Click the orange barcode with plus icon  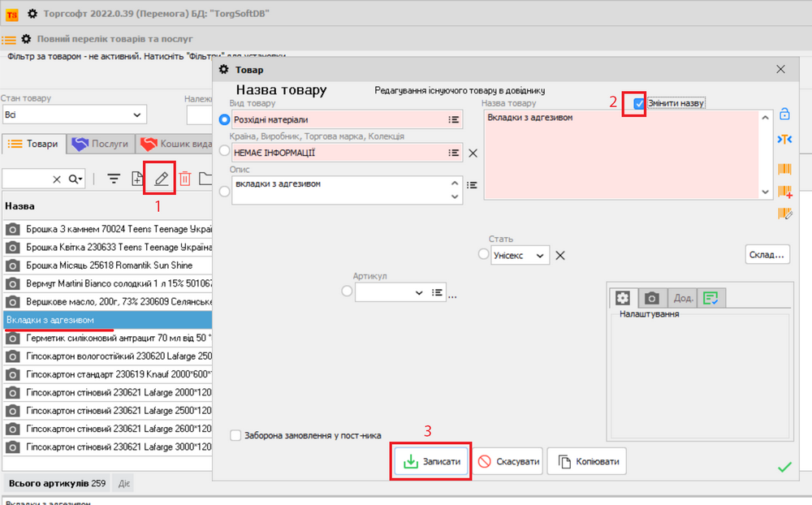[784, 192]
